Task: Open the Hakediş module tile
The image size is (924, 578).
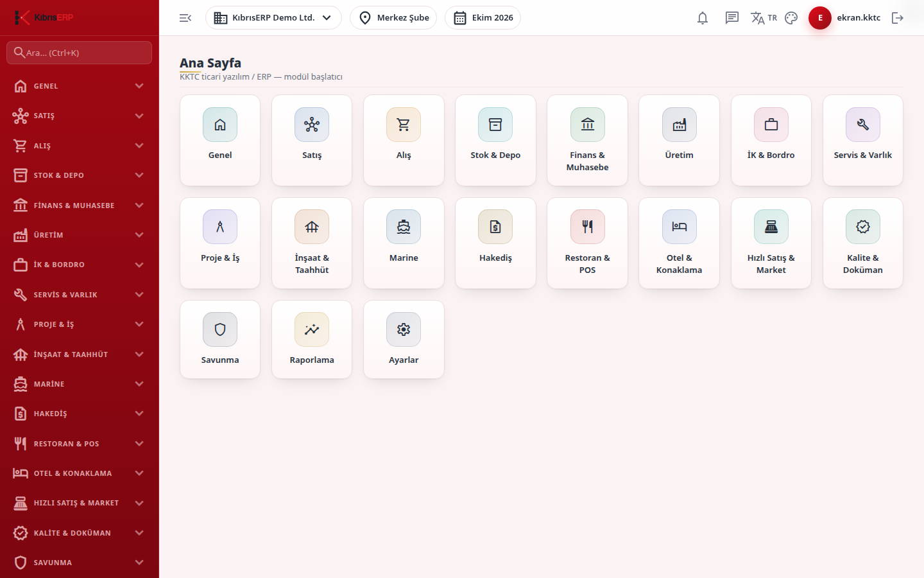Action: click(x=495, y=243)
